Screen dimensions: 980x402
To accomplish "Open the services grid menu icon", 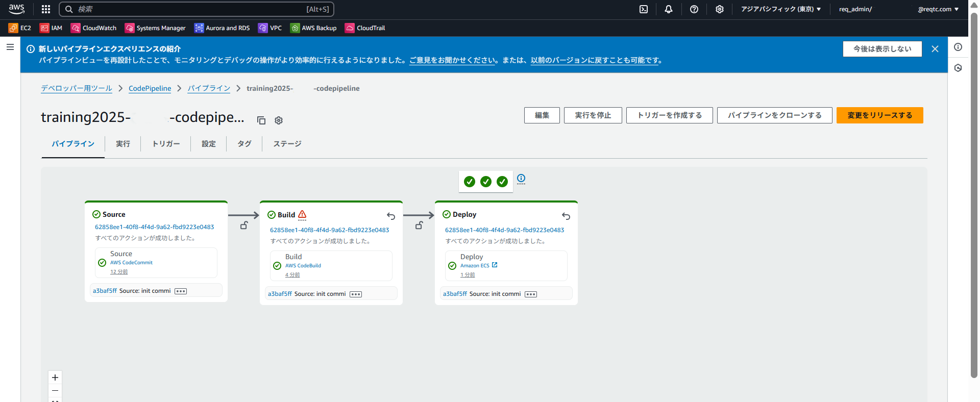I will [46, 9].
